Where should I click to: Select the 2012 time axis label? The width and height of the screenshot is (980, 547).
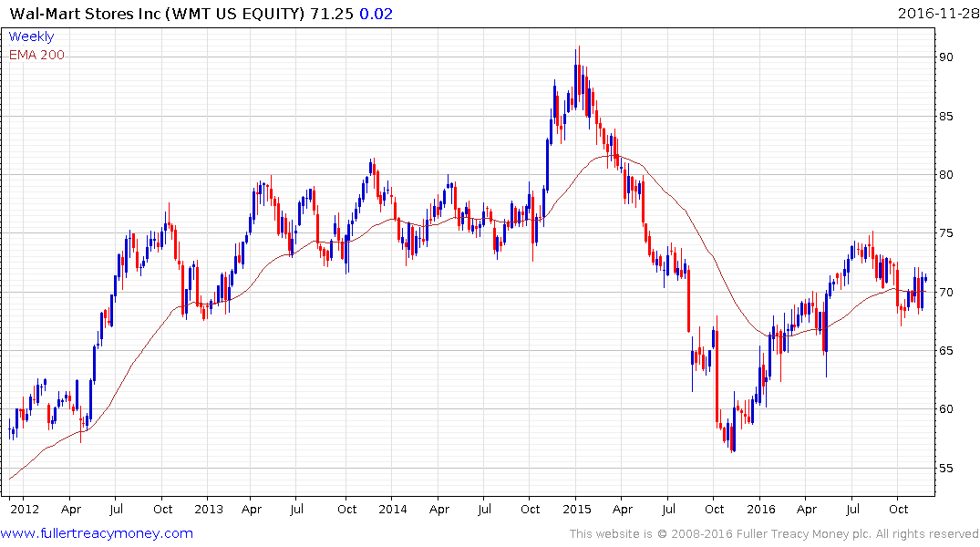[25, 509]
